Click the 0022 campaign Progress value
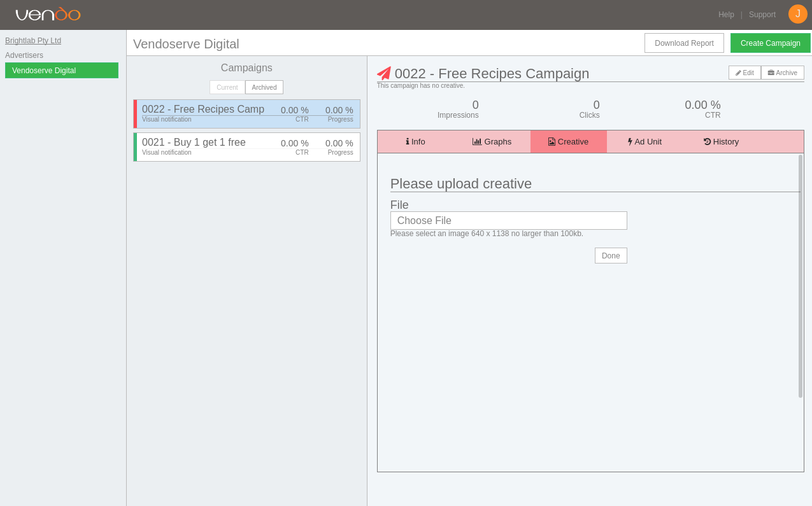Screen dimensions: 812x506 pyautogui.click(x=339, y=110)
